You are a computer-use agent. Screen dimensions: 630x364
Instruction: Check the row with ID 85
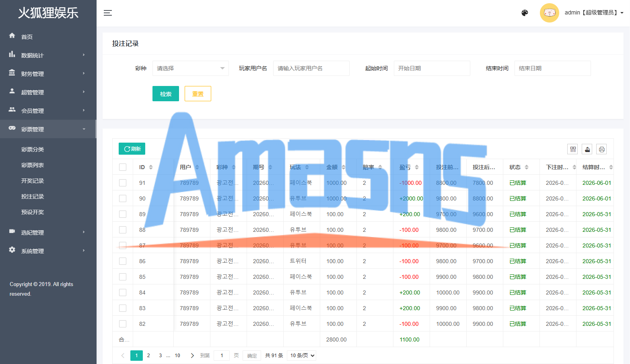123,277
